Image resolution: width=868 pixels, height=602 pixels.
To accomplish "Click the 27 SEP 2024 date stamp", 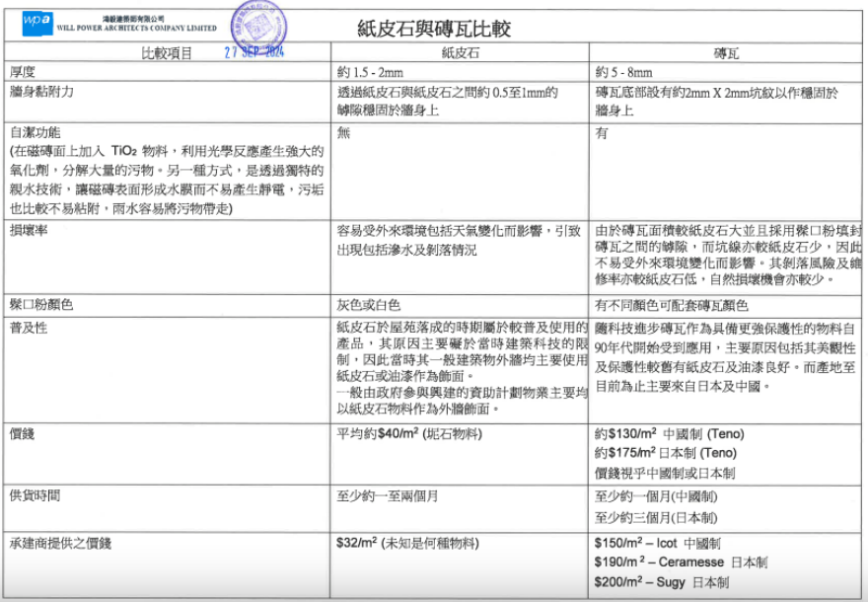I will tap(254, 52).
